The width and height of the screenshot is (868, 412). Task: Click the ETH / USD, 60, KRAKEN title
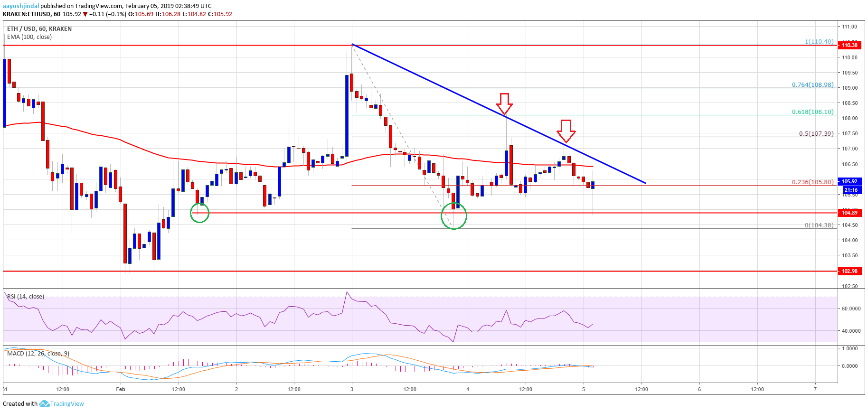point(39,29)
